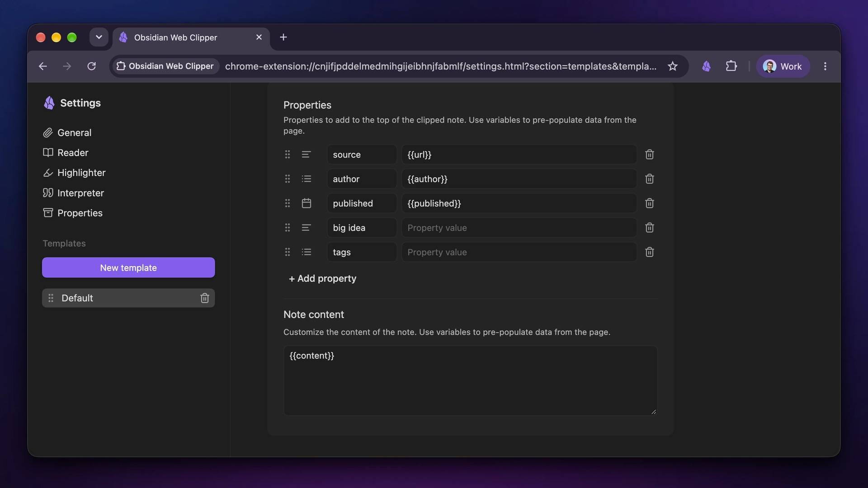This screenshot has width=868, height=488.
Task: Open General settings section
Action: 67,133
